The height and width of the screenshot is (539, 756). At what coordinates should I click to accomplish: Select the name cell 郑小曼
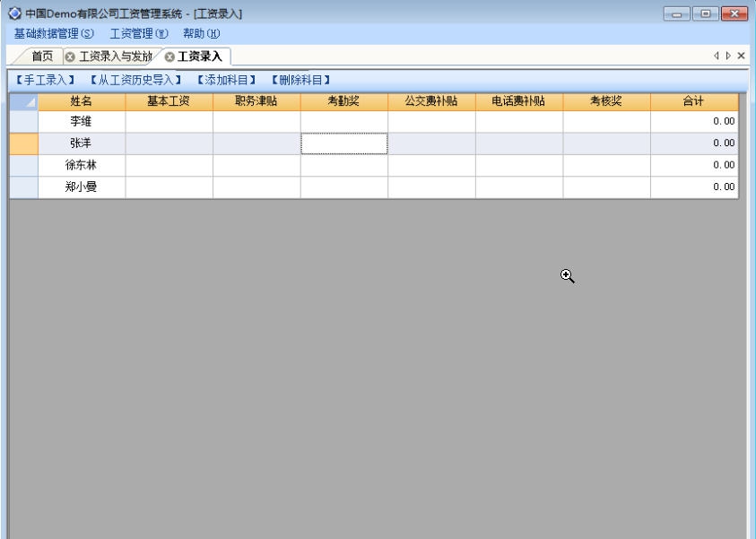pos(82,187)
